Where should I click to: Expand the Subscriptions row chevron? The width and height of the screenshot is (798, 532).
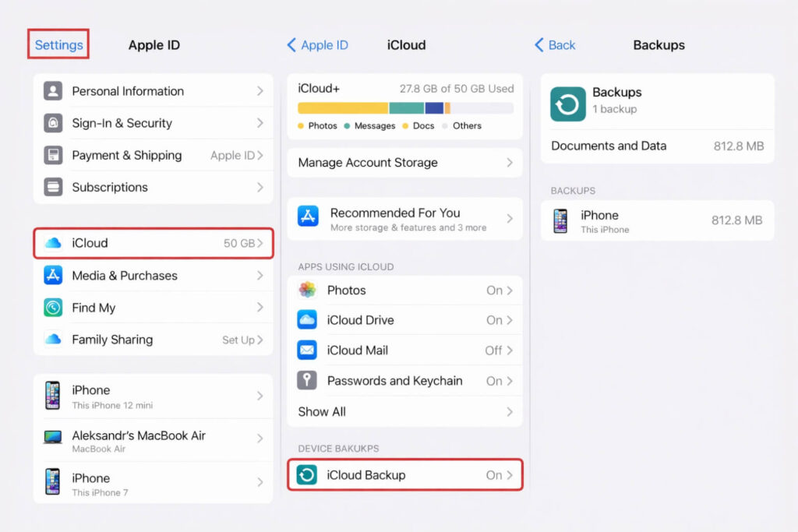pyautogui.click(x=262, y=187)
